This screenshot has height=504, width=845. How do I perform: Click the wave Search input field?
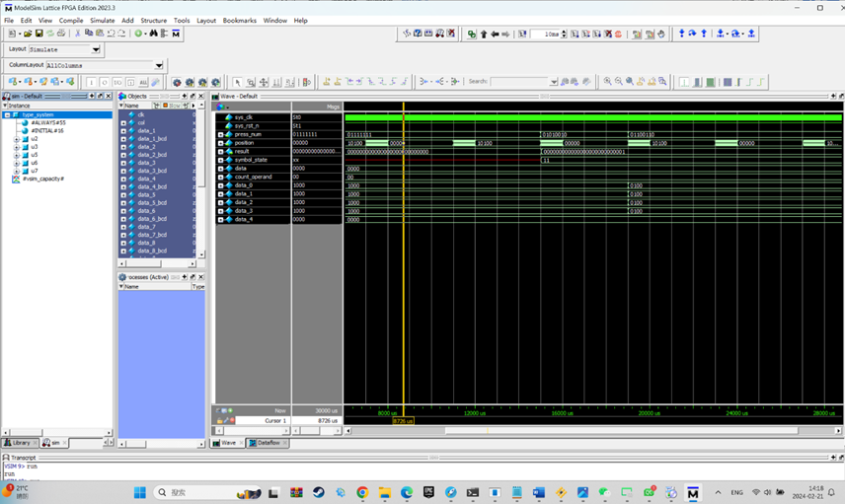(x=519, y=82)
